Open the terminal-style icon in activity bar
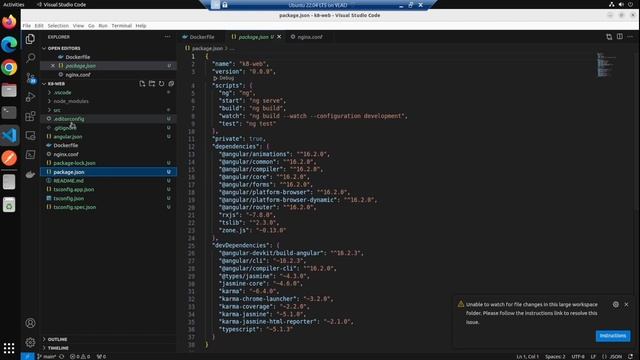 (x=30, y=155)
